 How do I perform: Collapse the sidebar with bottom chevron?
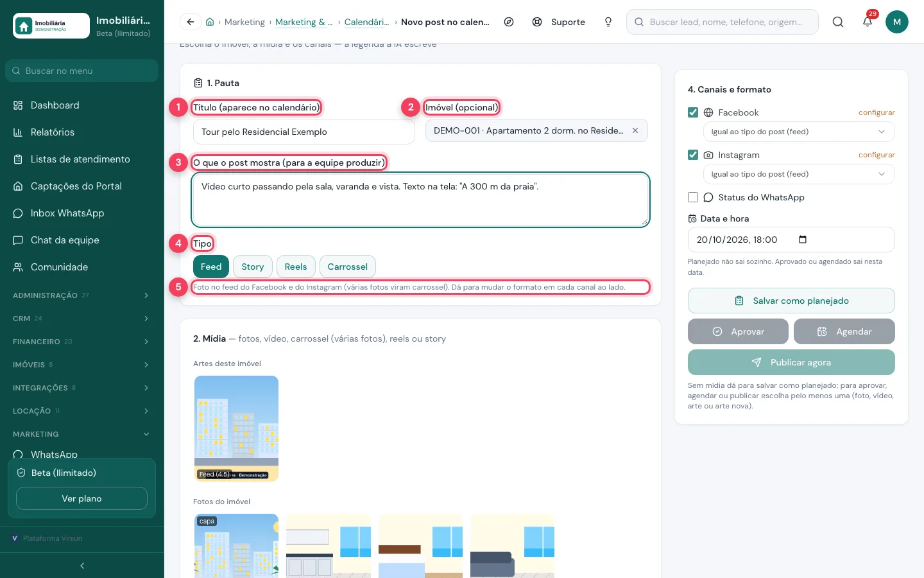coord(82,566)
